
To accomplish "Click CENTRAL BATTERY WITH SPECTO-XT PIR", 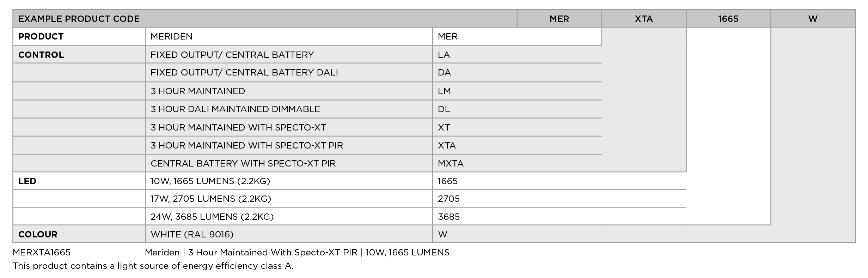I will [x=243, y=164].
